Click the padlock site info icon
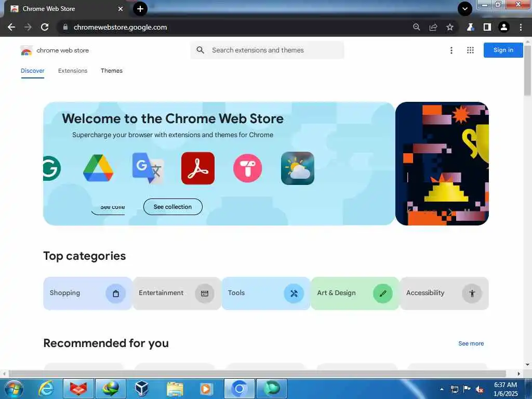Screen dimensions: 532x399 pyautogui.click(x=65, y=27)
